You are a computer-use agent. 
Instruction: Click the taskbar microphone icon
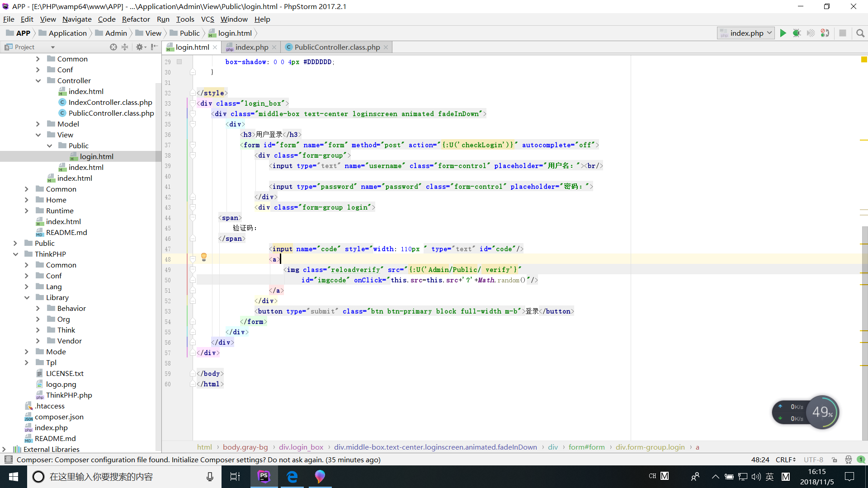(210, 477)
